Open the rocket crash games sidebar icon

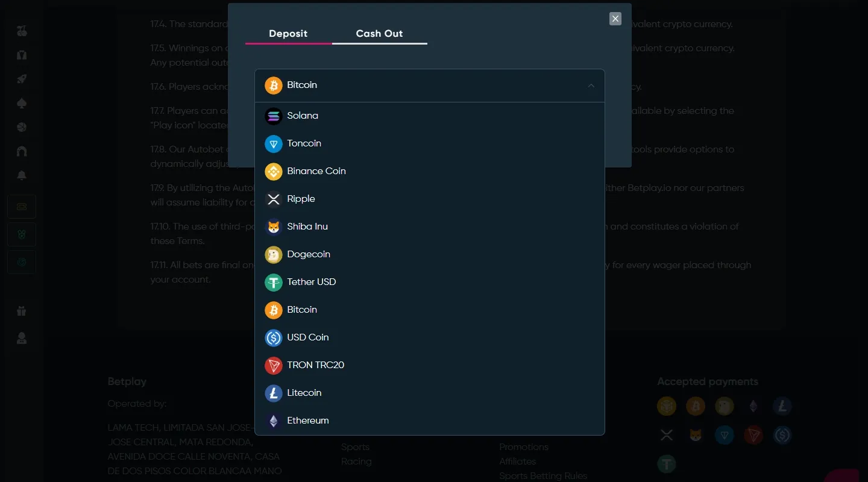(x=22, y=80)
